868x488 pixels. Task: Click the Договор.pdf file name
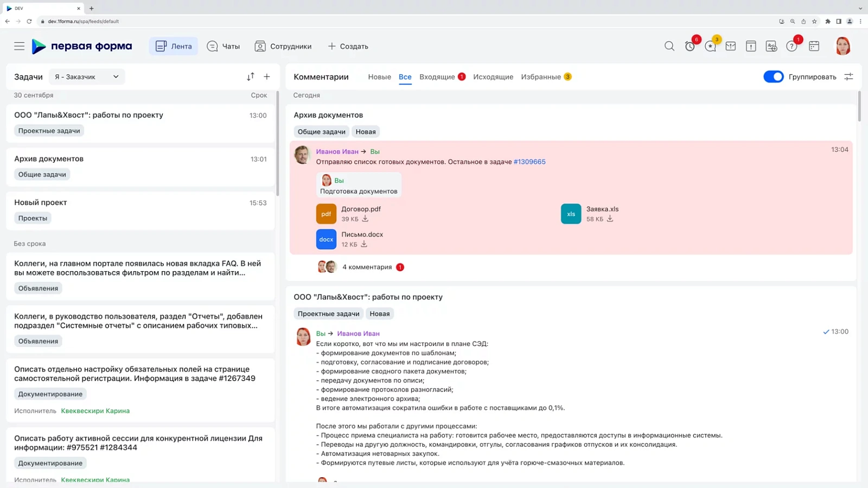pyautogui.click(x=361, y=209)
